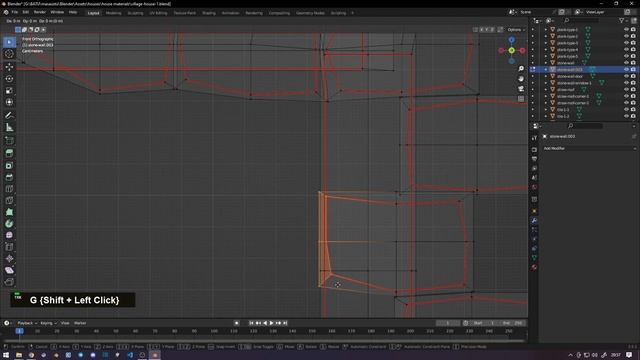
Task: Activate the Cursor tool in toolbar
Action: (9, 53)
